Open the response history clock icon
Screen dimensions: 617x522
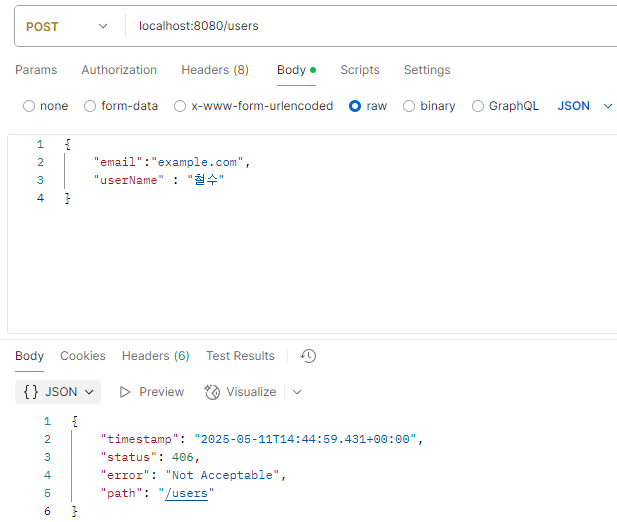point(308,356)
